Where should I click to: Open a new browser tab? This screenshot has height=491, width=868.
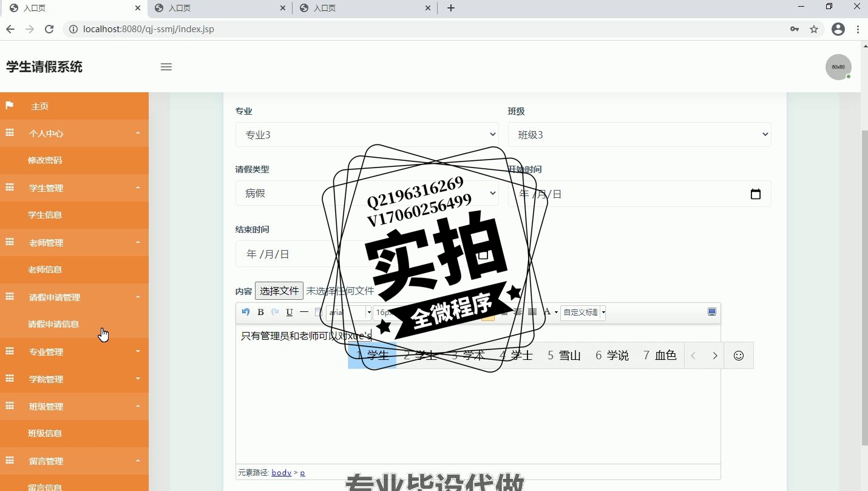451,8
